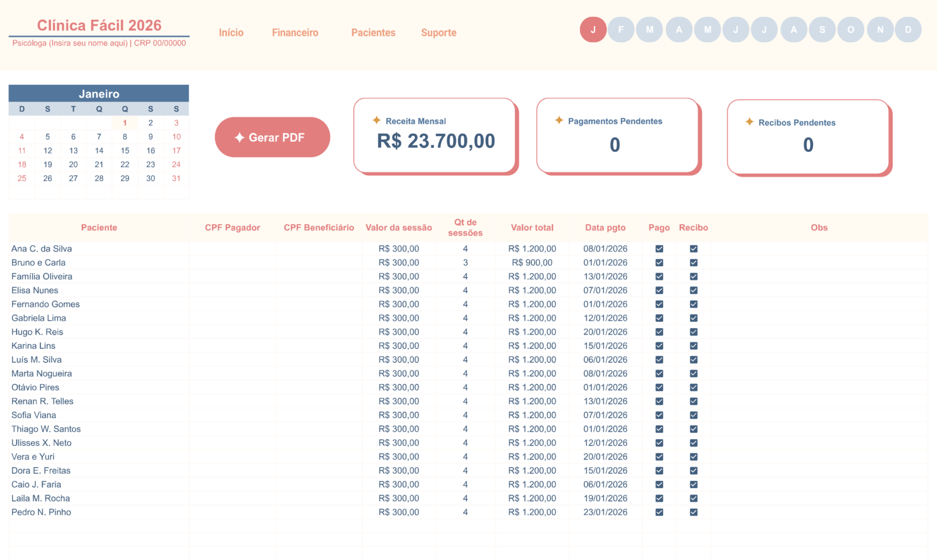Screen dimensions: 937x560
Task: Go to the Início page
Action: 231,33
